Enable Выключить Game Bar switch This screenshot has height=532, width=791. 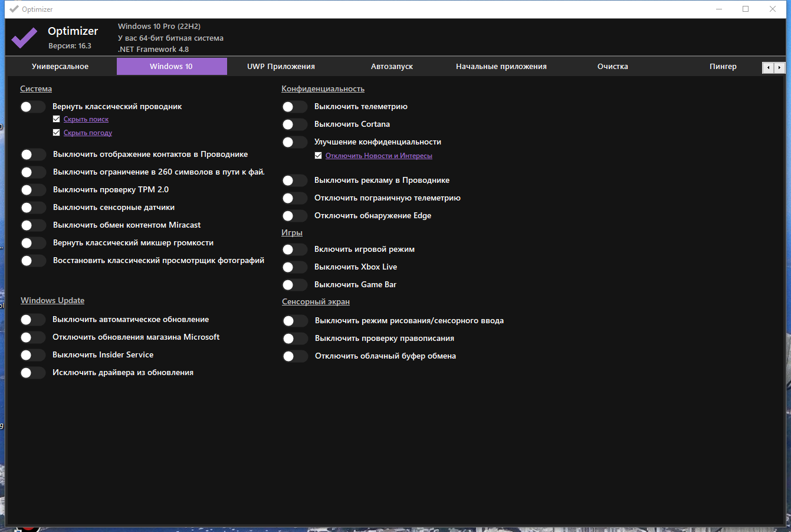click(295, 285)
